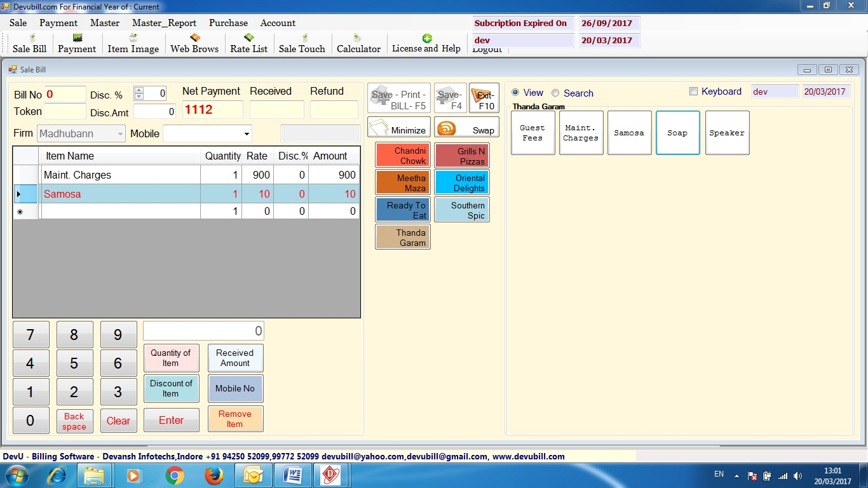Select the View radio button

(516, 93)
